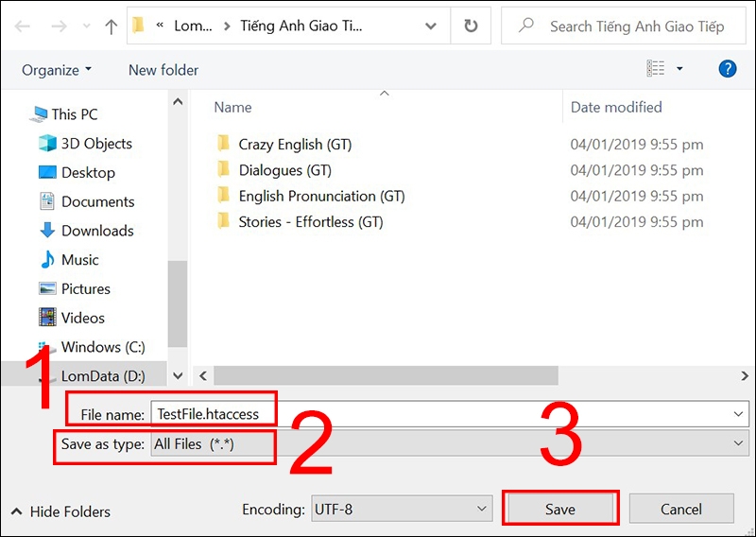Click the Pictures icon in sidebar
This screenshot has width=756, height=537.
47,288
